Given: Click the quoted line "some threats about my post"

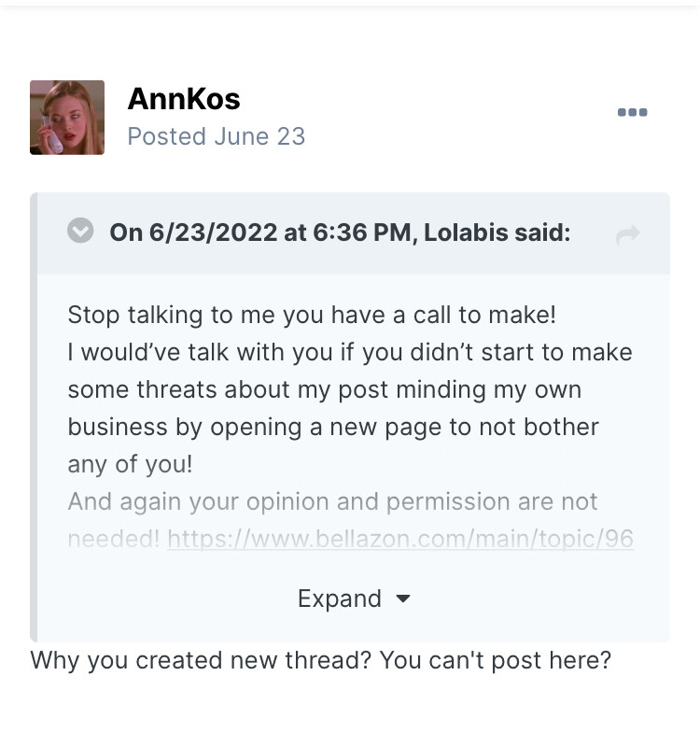Looking at the screenshot, I should 228,389.
